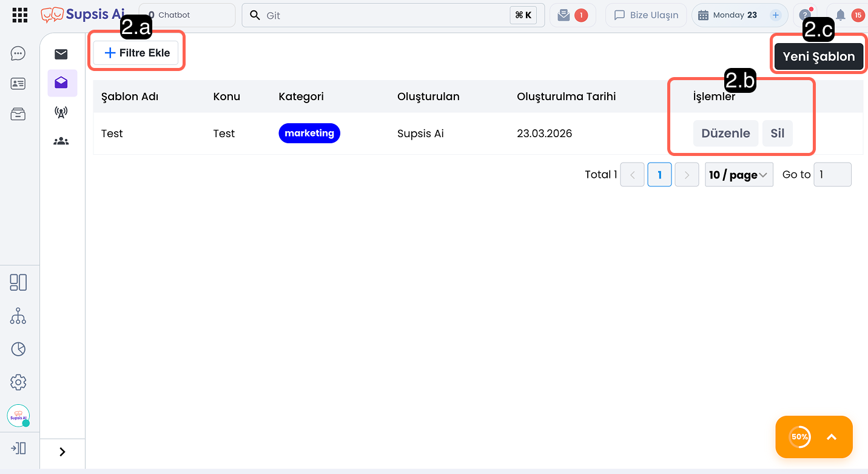The width and height of the screenshot is (868, 474).
Task: Expand the 10 / page dropdown
Action: click(739, 175)
